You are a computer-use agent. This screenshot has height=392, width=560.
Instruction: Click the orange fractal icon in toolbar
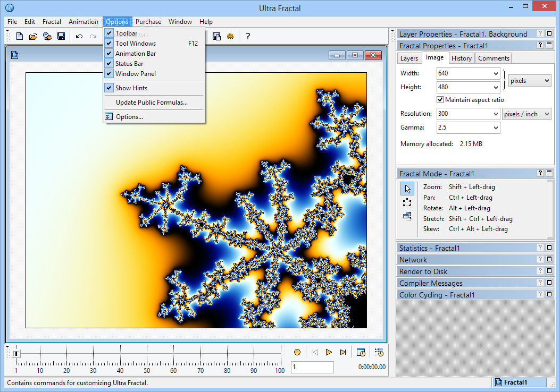coord(230,36)
